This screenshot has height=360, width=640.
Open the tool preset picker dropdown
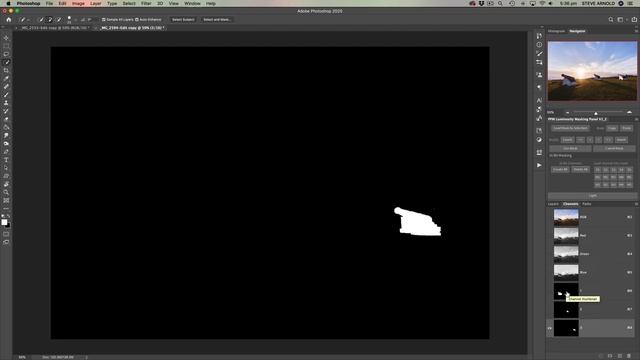pyautogui.click(x=29, y=20)
